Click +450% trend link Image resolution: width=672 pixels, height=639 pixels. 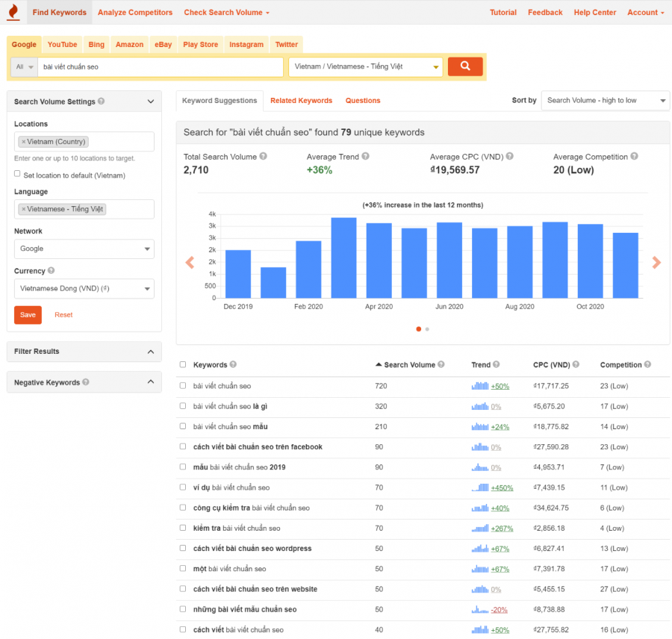[x=503, y=487]
